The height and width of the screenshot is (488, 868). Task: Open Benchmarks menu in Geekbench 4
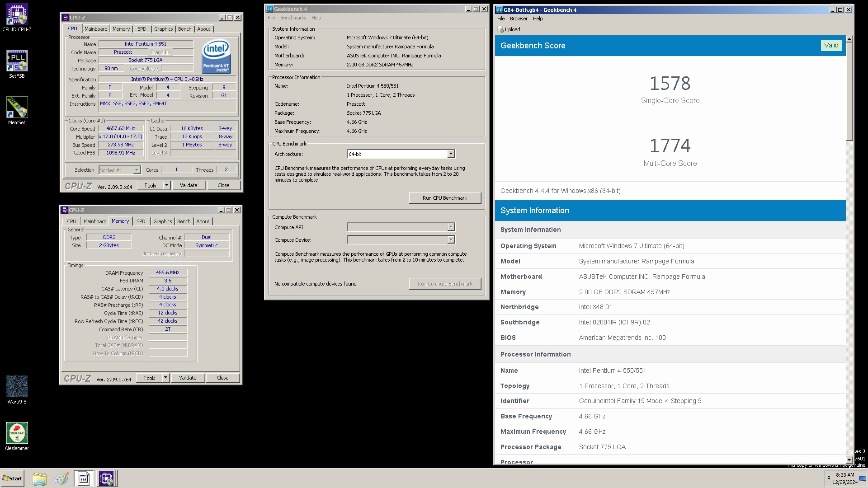point(293,18)
